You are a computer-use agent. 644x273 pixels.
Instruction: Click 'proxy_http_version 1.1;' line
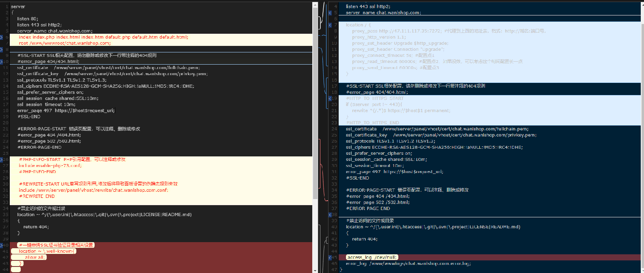click(x=379, y=37)
